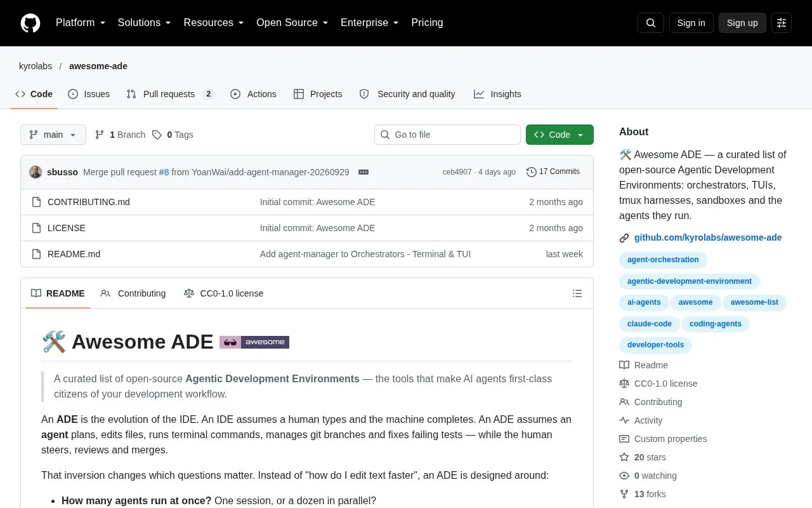Click the LICENSE file icon

[36, 228]
